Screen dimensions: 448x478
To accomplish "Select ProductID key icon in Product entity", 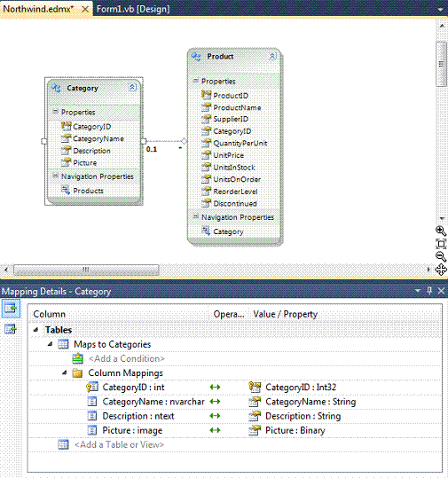I will coord(206,95).
